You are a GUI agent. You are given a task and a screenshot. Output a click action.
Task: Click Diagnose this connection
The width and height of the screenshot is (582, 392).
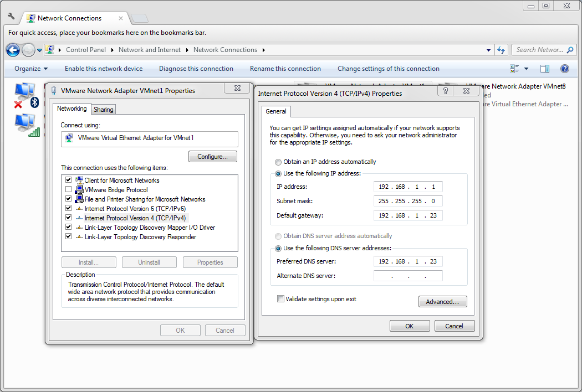[196, 69]
